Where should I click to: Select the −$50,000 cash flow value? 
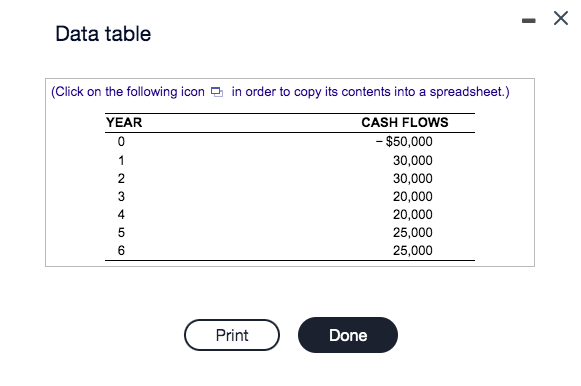click(404, 142)
